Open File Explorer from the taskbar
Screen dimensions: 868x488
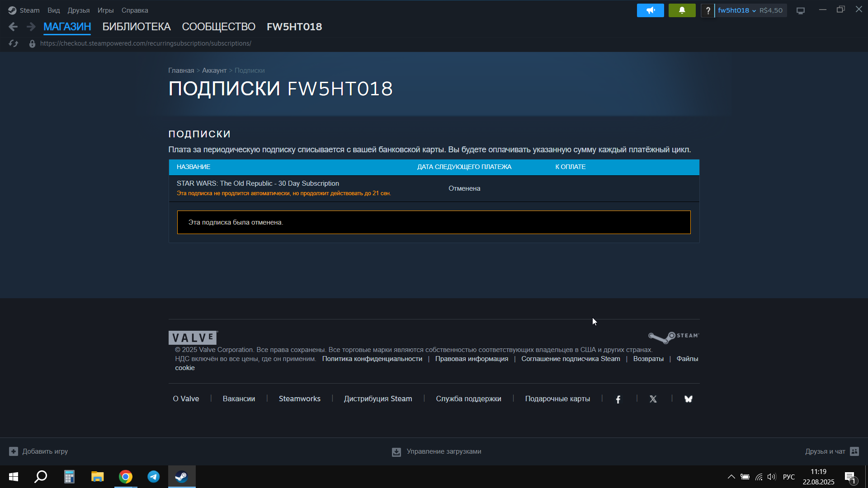[x=97, y=477]
